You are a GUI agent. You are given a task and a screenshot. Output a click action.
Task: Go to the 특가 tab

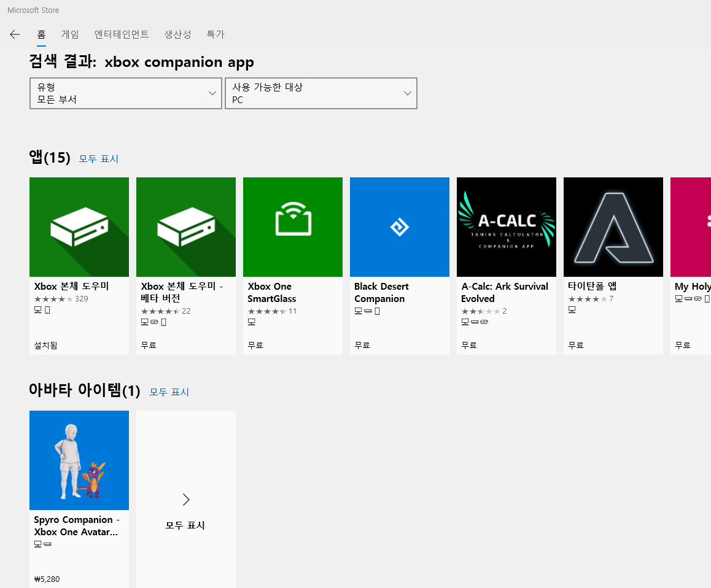216,34
